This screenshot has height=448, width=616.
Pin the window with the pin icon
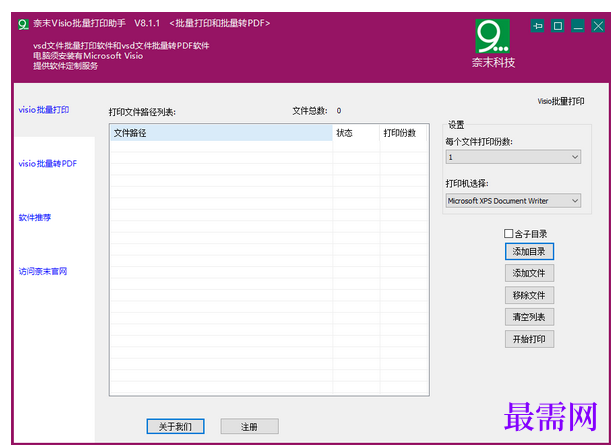[537, 26]
